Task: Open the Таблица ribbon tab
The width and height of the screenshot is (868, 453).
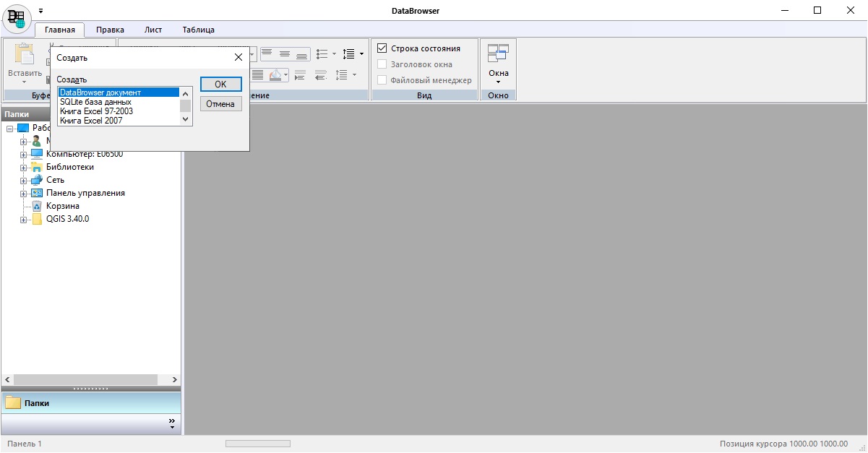Action: pyautogui.click(x=198, y=30)
